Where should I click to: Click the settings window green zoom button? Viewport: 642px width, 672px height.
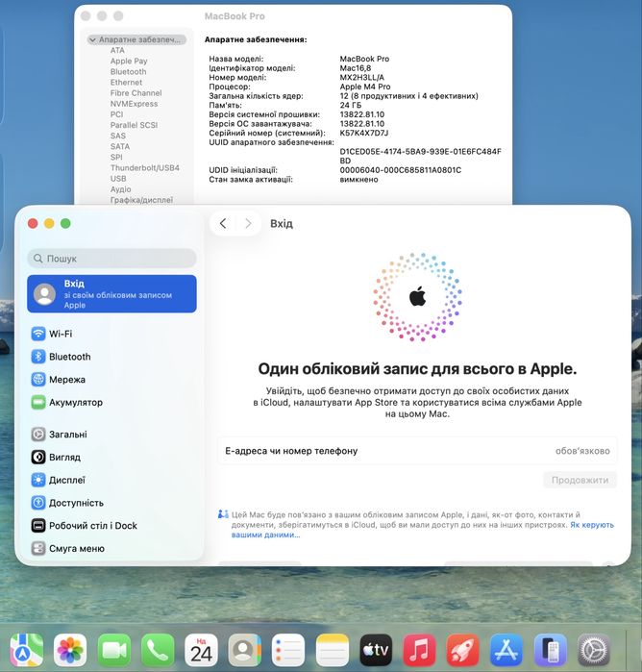65,223
